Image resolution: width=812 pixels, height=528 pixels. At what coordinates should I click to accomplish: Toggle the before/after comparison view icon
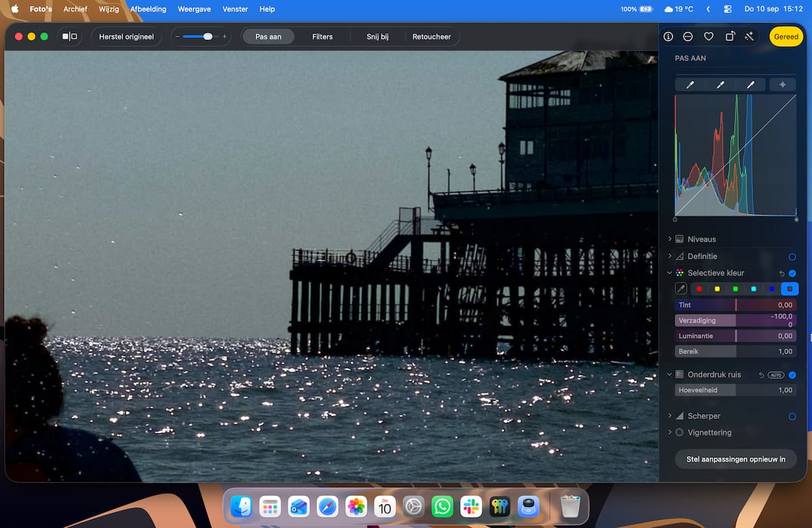click(x=70, y=37)
